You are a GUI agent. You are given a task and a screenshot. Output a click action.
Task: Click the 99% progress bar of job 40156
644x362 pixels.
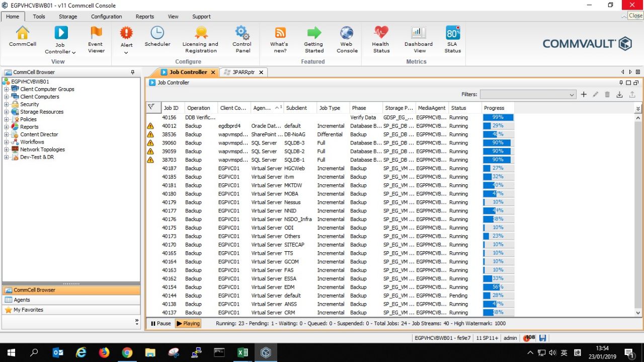click(498, 117)
